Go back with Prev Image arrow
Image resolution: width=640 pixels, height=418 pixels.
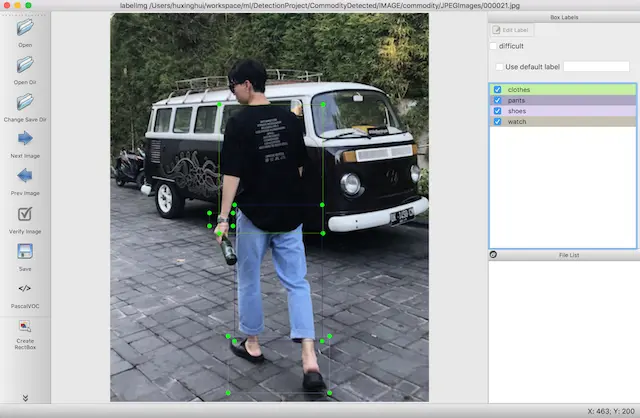[25, 176]
